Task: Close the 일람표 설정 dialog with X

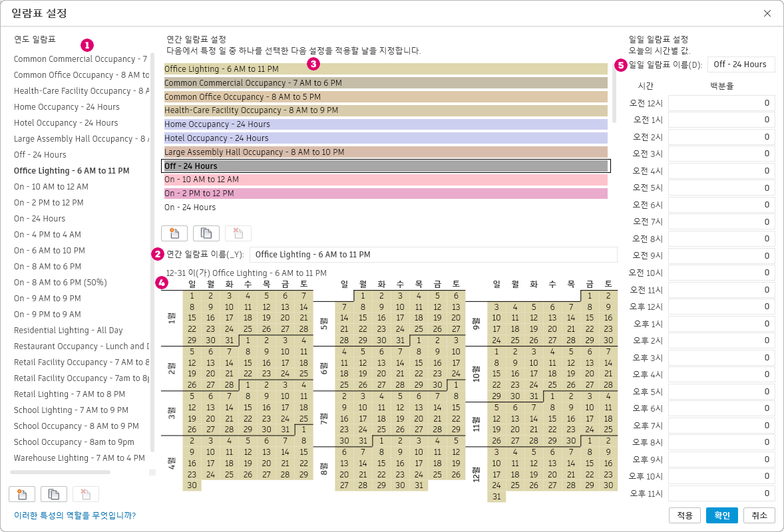Action: [x=767, y=13]
